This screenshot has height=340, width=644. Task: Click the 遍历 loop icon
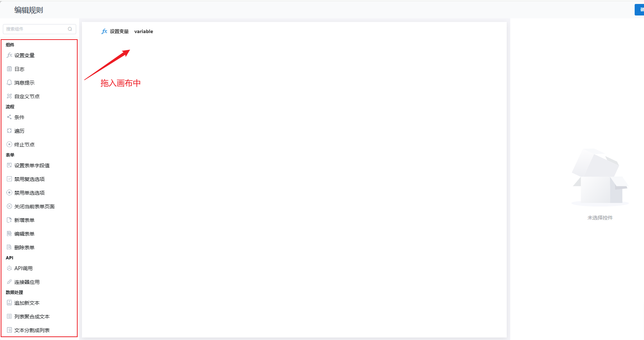click(x=9, y=131)
